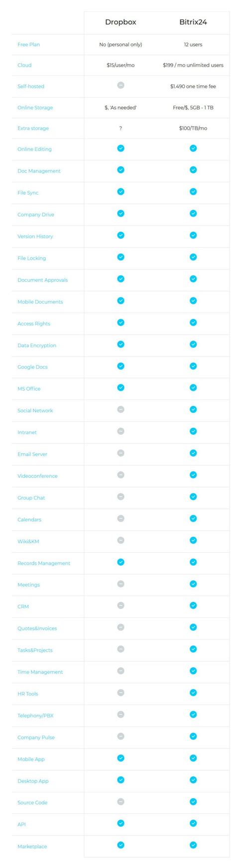Screen dimensions: 236x868
Task: Open the Version History feature link
Action: [35, 236]
